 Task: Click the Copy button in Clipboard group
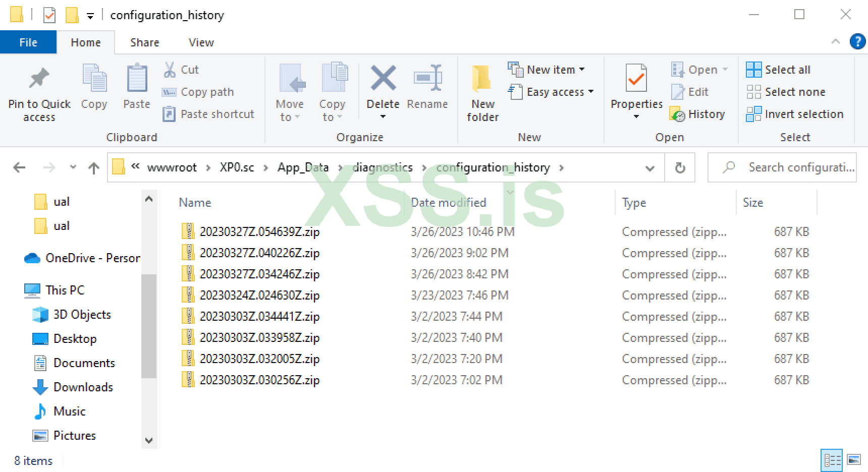[94, 87]
